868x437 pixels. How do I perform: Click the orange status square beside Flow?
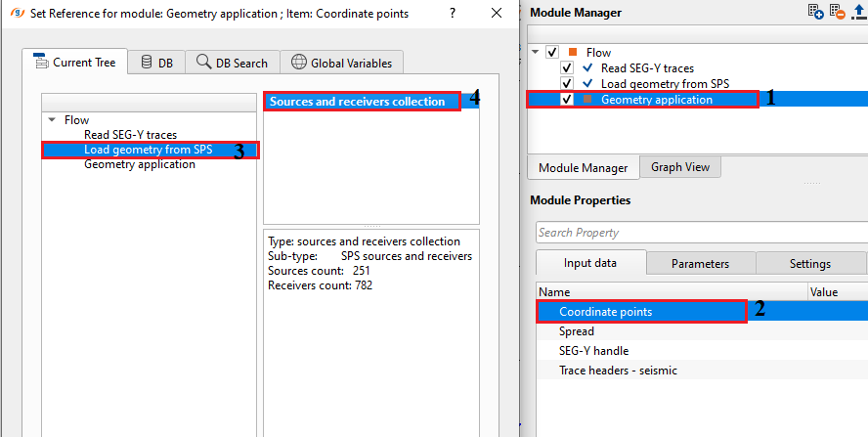572,53
